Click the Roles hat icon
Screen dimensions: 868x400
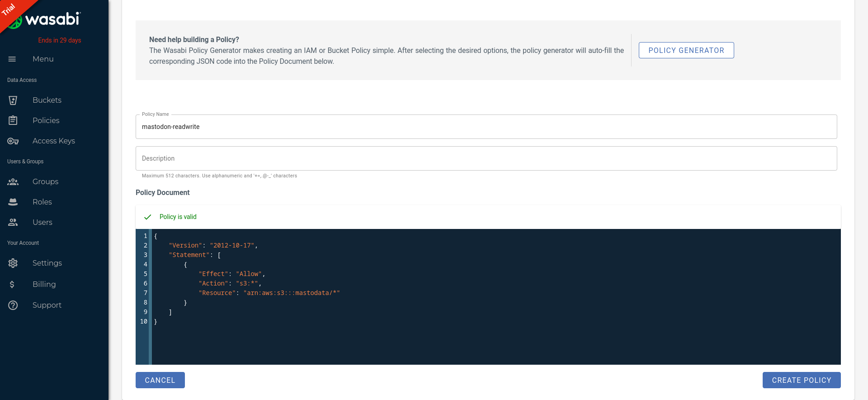13,202
